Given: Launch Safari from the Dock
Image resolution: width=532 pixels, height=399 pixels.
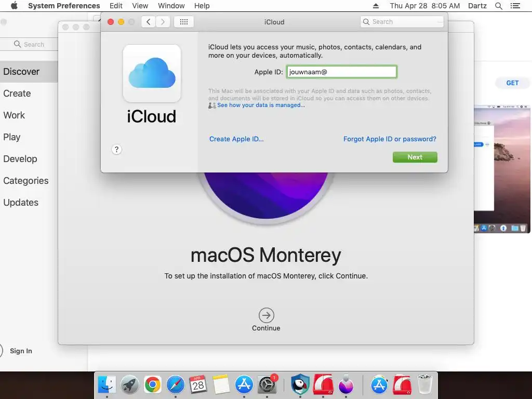Looking at the screenshot, I should 176,384.
